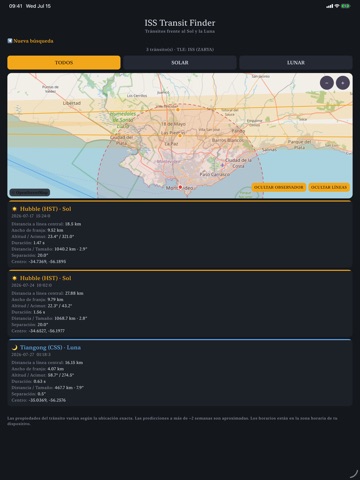Switch to the LUNAR tab

click(x=296, y=63)
